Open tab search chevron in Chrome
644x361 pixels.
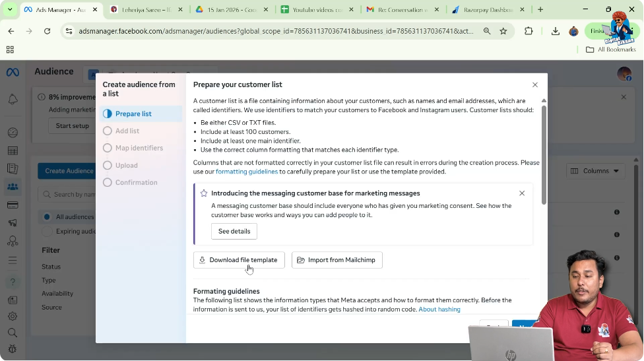coord(9,9)
